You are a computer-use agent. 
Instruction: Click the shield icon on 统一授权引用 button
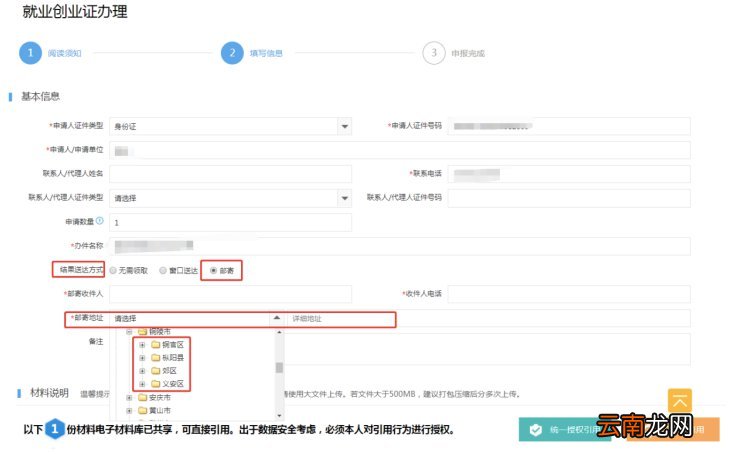click(535, 430)
